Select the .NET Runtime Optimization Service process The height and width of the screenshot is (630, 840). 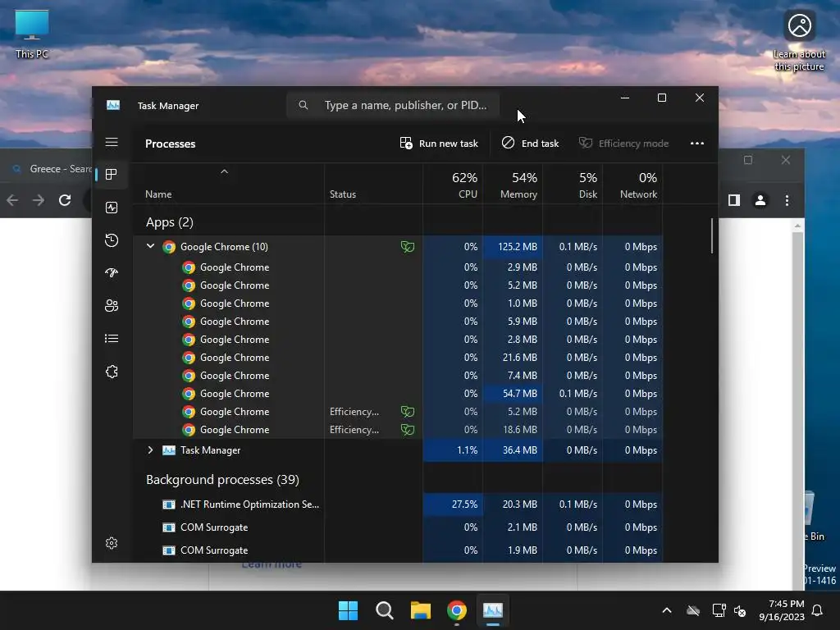[x=398, y=504]
